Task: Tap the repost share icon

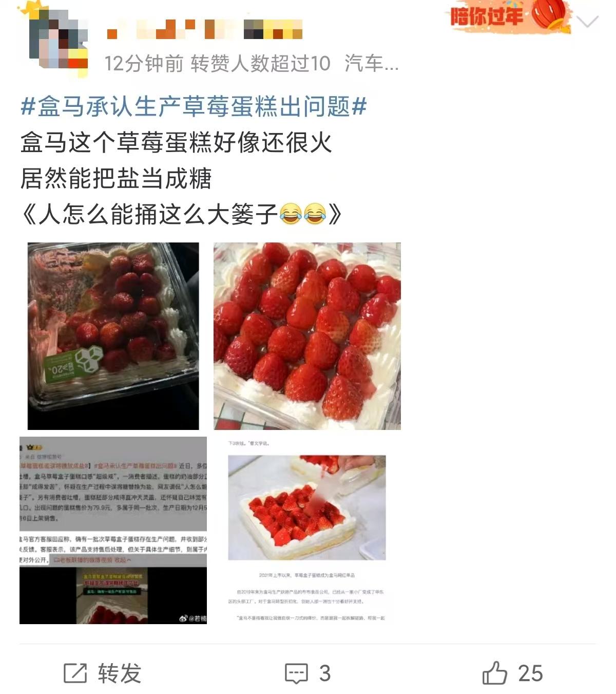Action: 75,672
